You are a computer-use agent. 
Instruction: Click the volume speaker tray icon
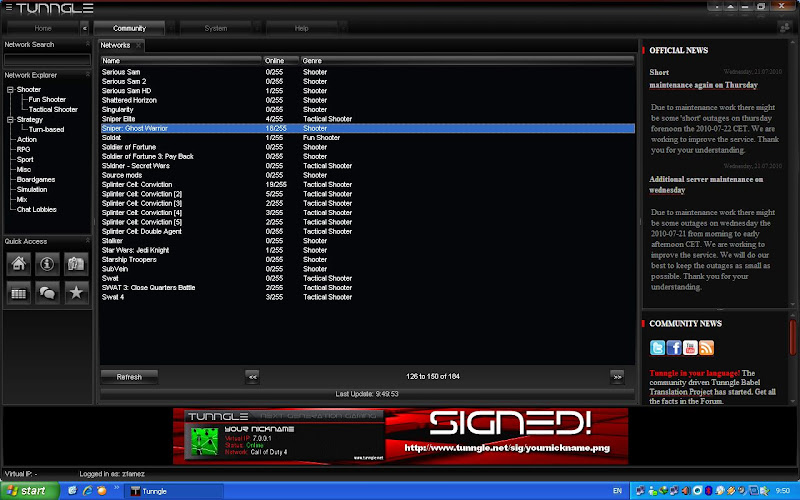[x=686, y=491]
